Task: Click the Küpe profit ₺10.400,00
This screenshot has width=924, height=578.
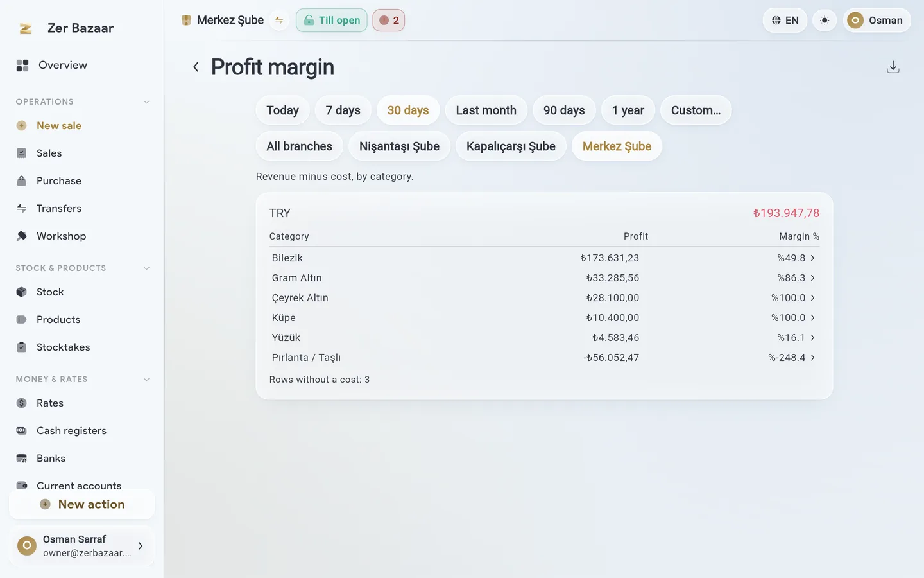Action: point(613,318)
